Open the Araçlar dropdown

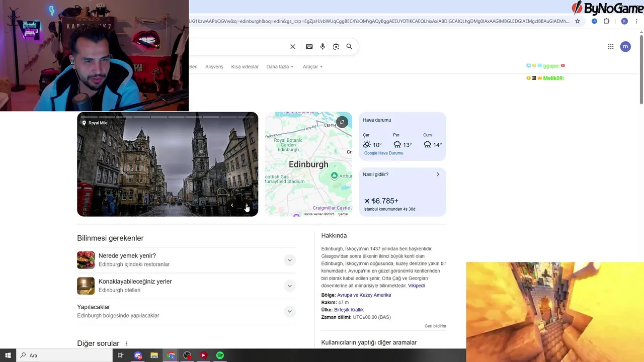[x=312, y=67]
